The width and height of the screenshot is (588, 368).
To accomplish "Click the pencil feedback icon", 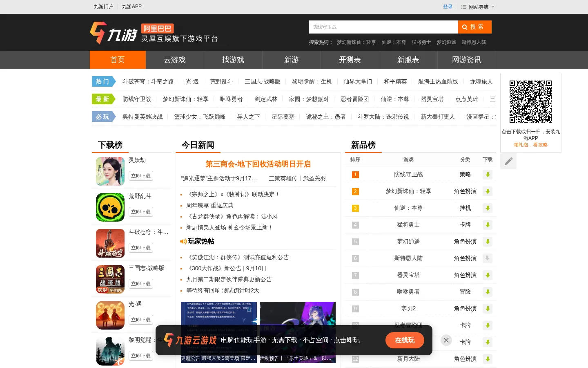I will (508, 161).
